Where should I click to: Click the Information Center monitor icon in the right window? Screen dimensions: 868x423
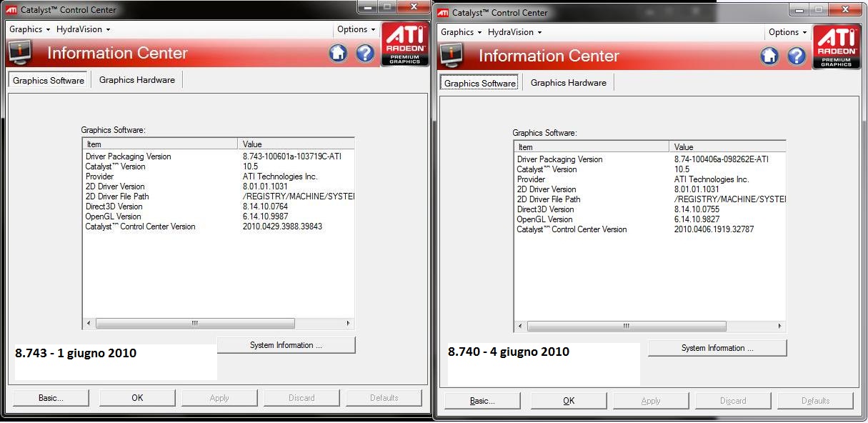tap(453, 55)
